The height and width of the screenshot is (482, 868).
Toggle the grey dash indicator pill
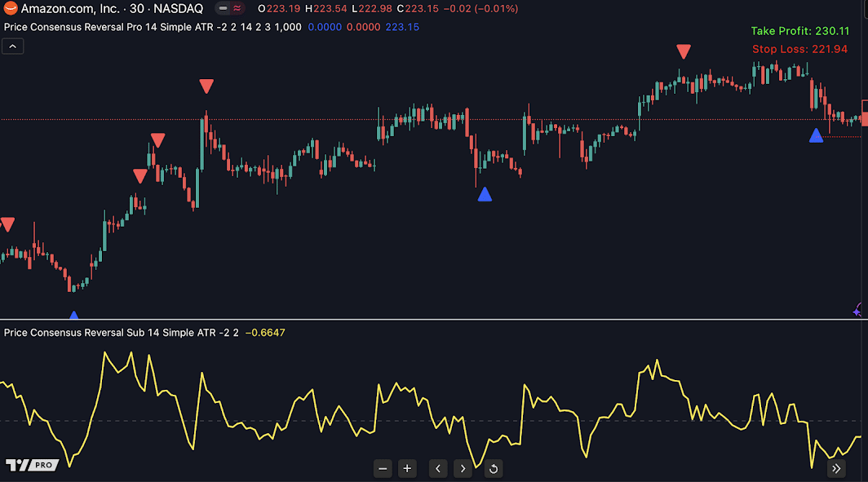[x=222, y=9]
